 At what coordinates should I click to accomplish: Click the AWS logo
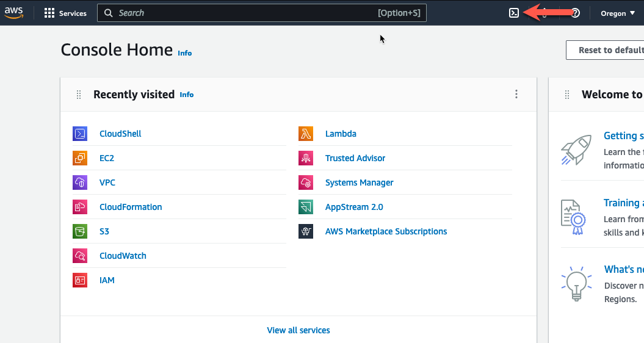tap(14, 13)
